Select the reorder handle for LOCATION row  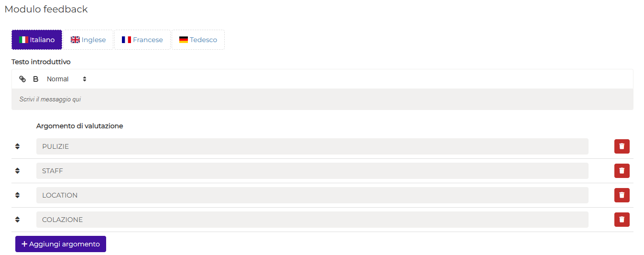(x=17, y=195)
